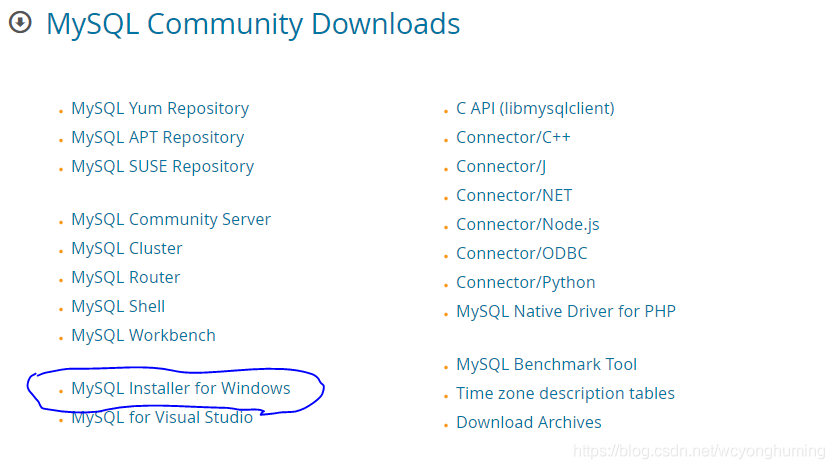Go to MySQL Community Server downloads
This screenshot has width=834, height=469.
click(x=171, y=220)
